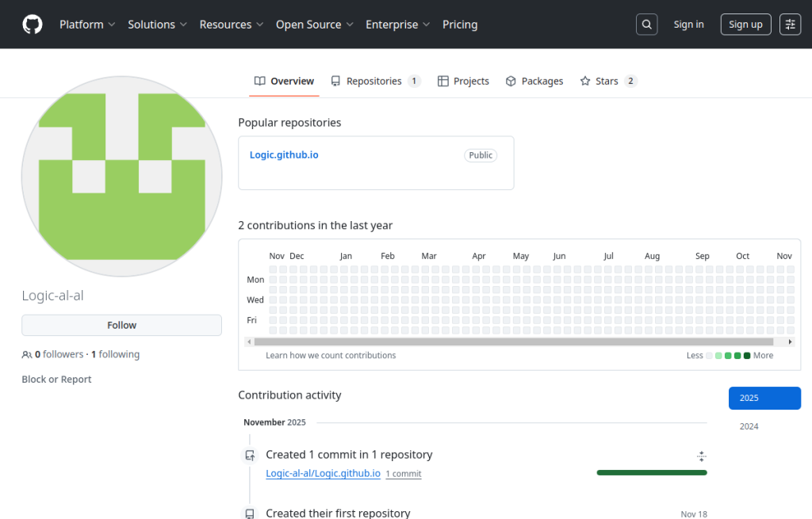Open the Enterprise dropdown menu

tap(397, 25)
